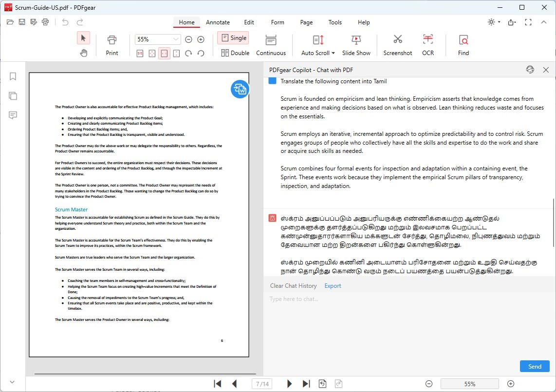Open the Bookmarks panel
Screen dimensions: 556x392
pyautogui.click(x=13, y=76)
